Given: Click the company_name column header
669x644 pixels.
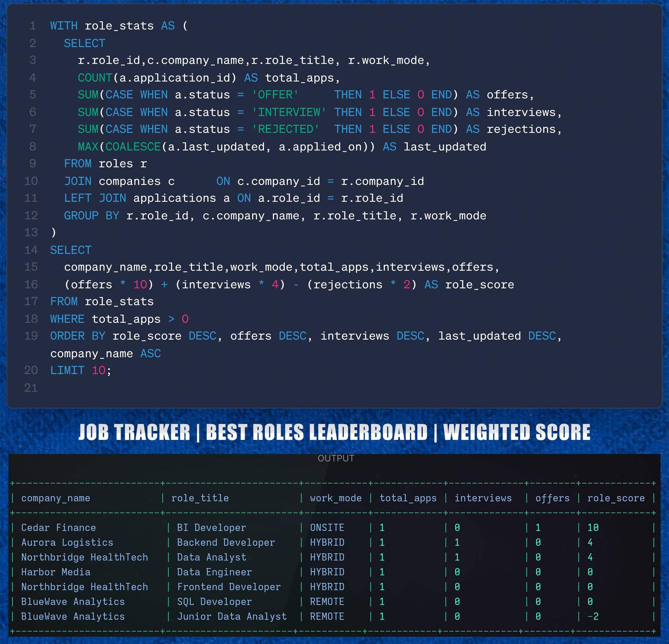Looking at the screenshot, I should pyautogui.click(x=56, y=498).
